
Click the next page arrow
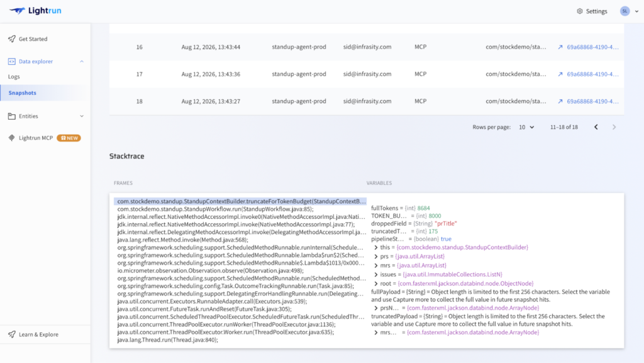coord(614,127)
